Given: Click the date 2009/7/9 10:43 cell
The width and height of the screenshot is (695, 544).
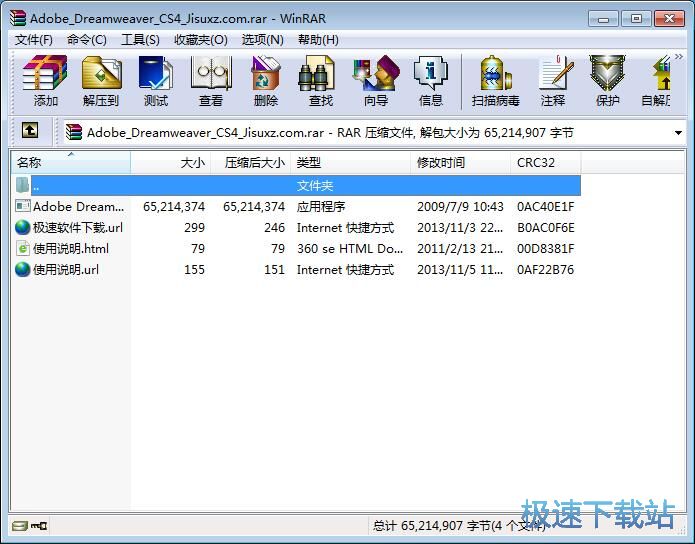Looking at the screenshot, I should tap(460, 207).
